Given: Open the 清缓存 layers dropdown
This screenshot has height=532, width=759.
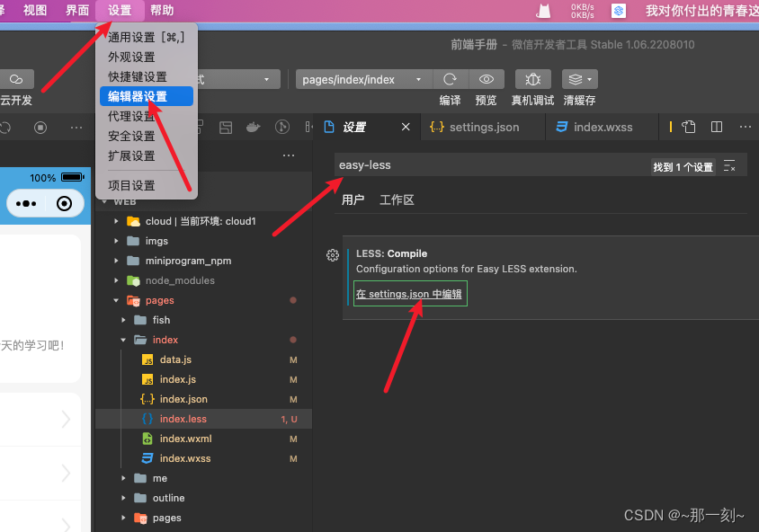Looking at the screenshot, I should tap(579, 79).
